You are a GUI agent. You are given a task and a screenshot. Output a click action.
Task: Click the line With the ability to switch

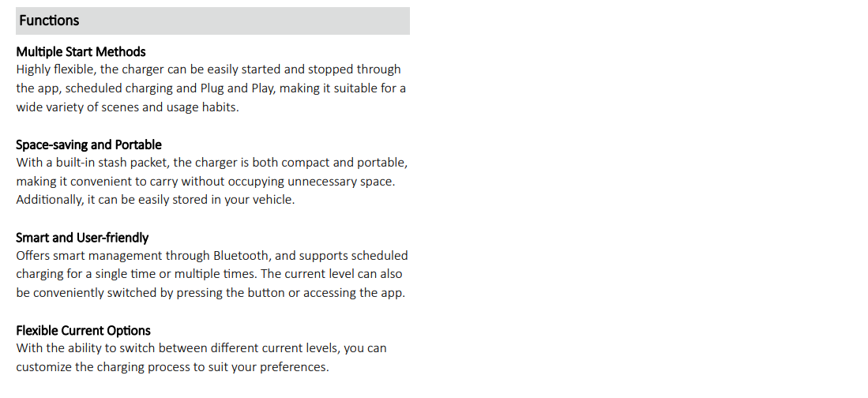pos(201,348)
